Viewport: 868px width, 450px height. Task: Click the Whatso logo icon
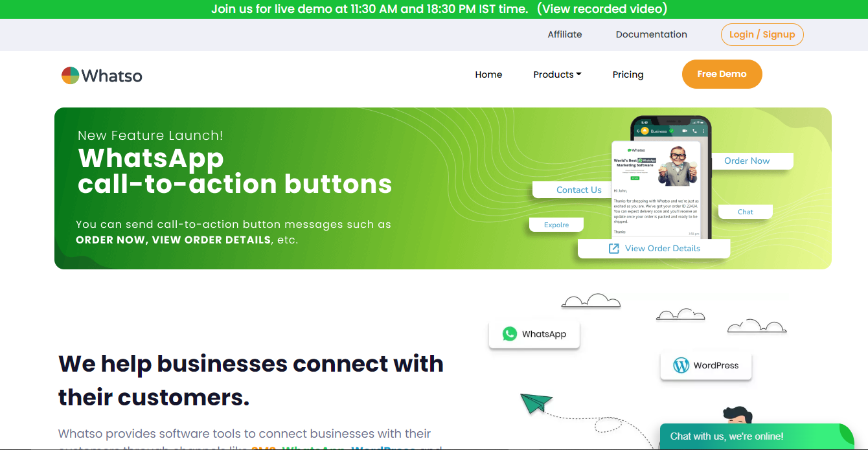tap(70, 75)
